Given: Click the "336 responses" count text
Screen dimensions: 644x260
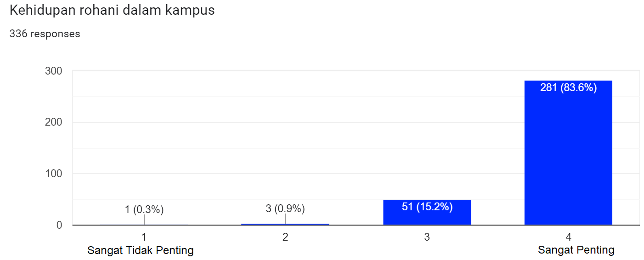Looking at the screenshot, I should [x=45, y=34].
